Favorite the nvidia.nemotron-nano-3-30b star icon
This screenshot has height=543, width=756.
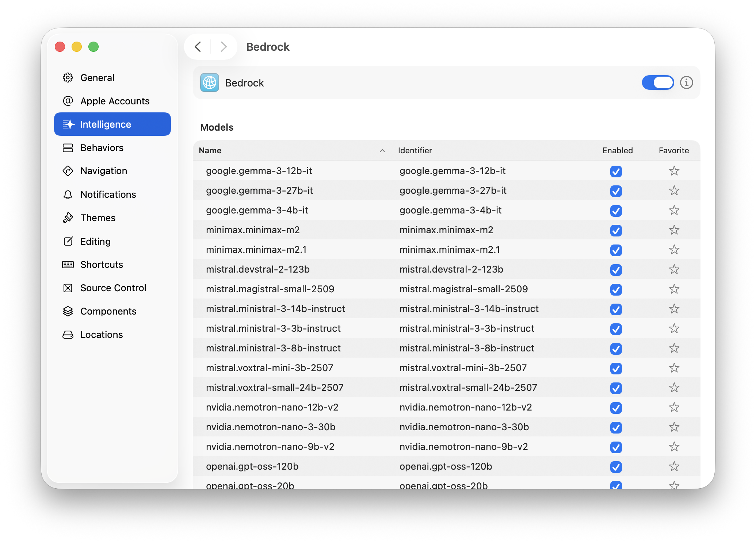tap(674, 427)
